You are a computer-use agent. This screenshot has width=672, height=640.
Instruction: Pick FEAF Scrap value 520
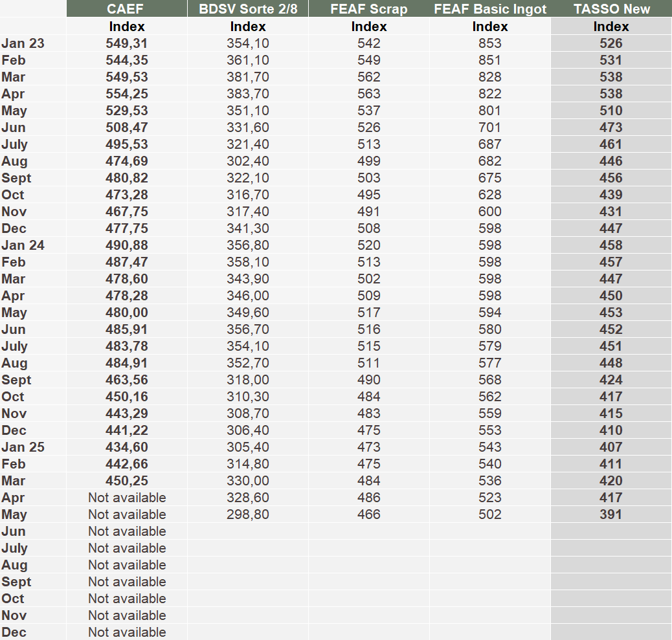point(369,245)
